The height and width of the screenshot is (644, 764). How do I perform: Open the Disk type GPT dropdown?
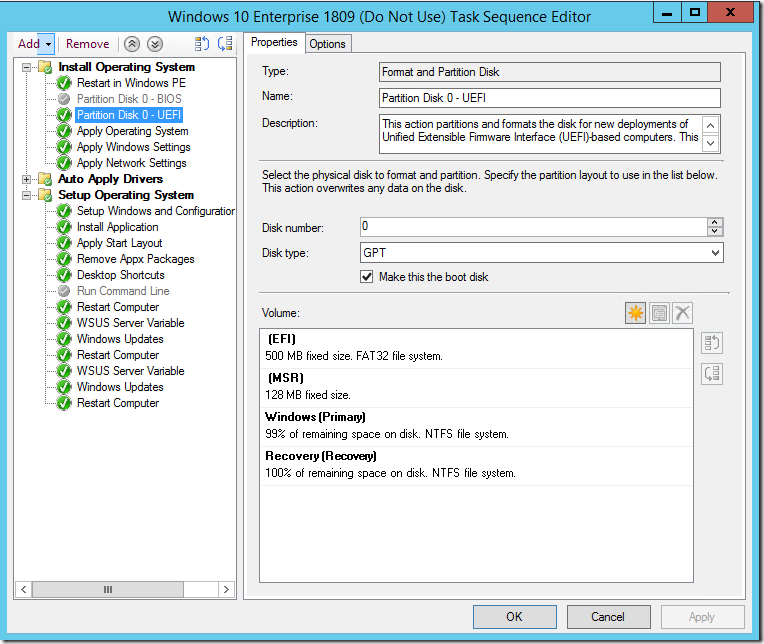(542, 253)
